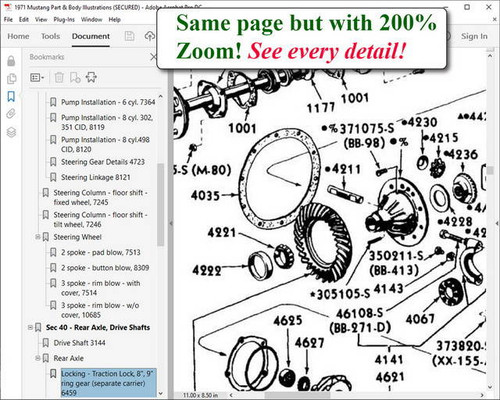Collapse navigation pane with divider arrow
Screen dimensions: 500x400
(171, 224)
